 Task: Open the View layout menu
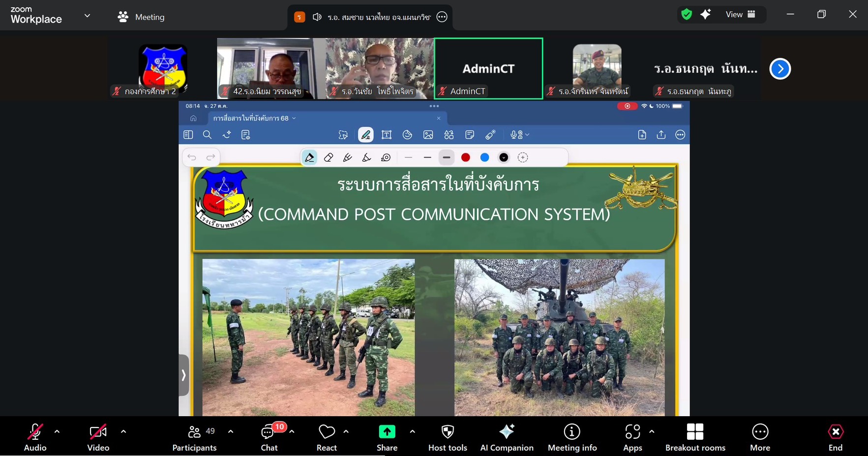[x=740, y=15]
